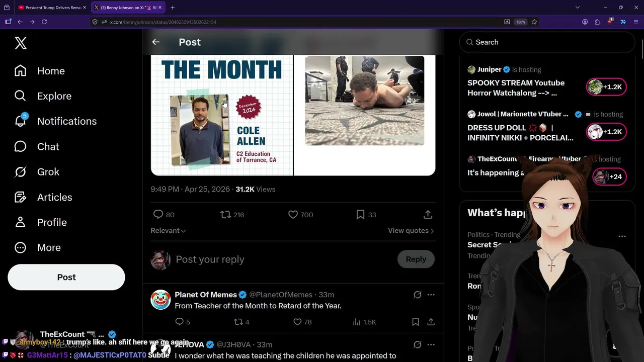Bookmark the Planet Of Memes reply
This screenshot has width=644, height=362.
416,322
